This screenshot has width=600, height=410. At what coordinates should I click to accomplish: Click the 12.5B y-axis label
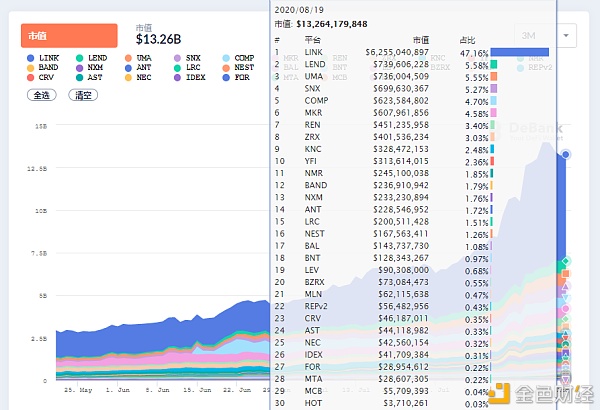(x=37, y=168)
